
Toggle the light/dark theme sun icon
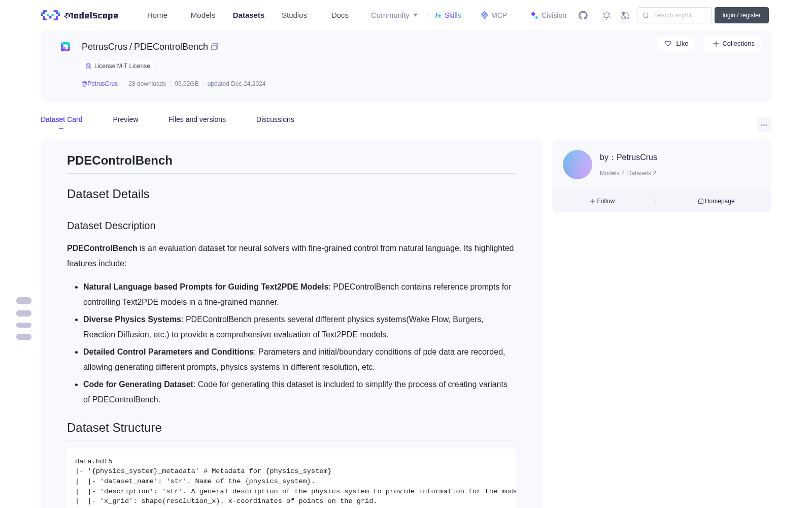tap(606, 15)
